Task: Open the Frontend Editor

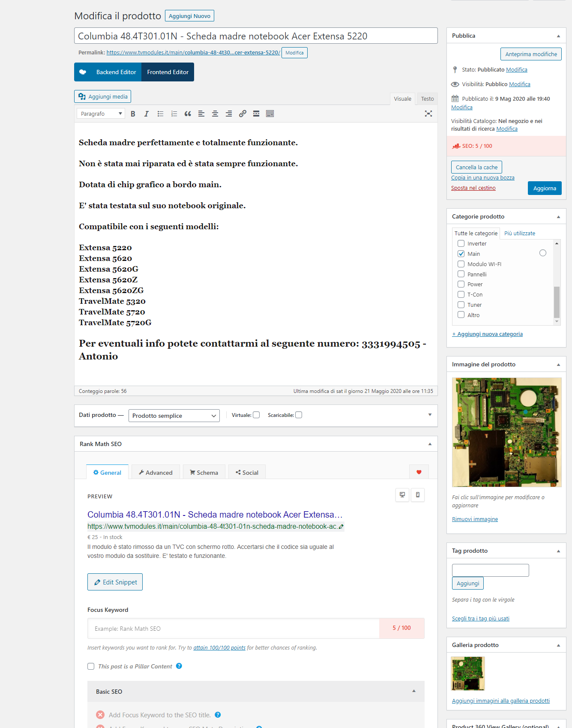Action: (168, 72)
